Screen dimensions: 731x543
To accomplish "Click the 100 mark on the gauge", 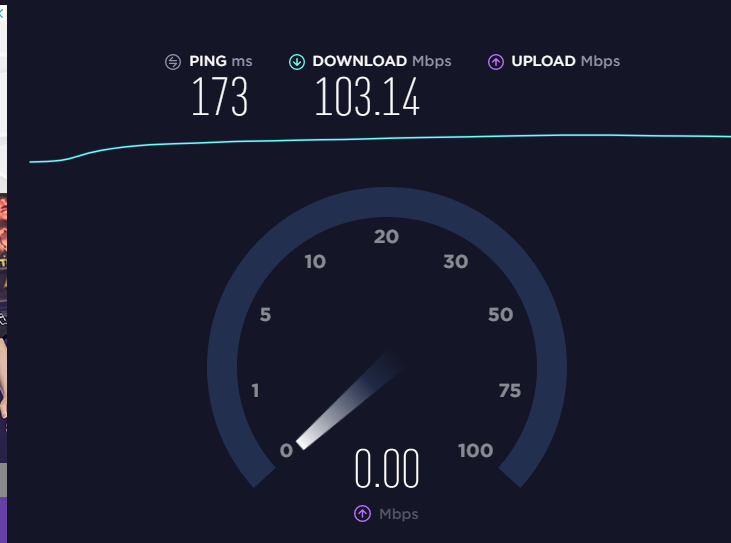I will [x=475, y=450].
